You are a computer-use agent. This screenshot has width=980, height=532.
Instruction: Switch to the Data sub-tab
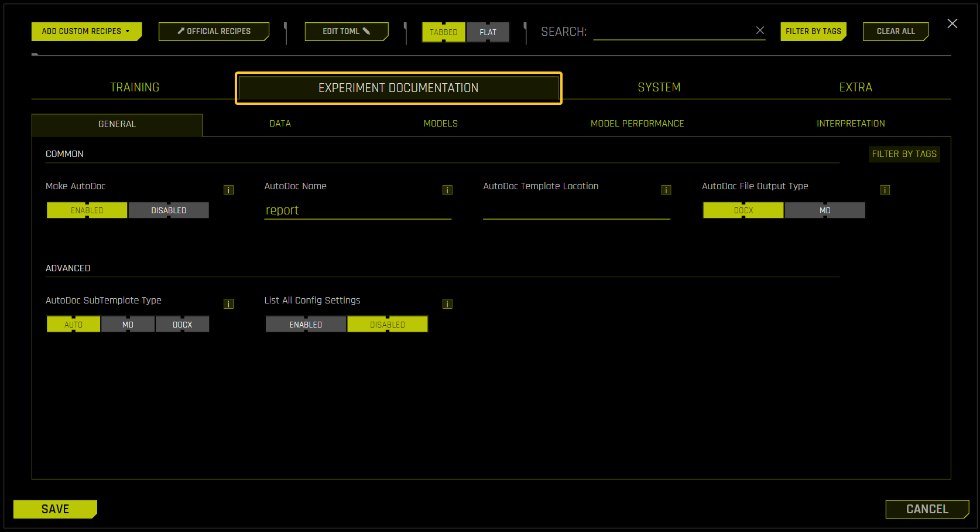280,124
